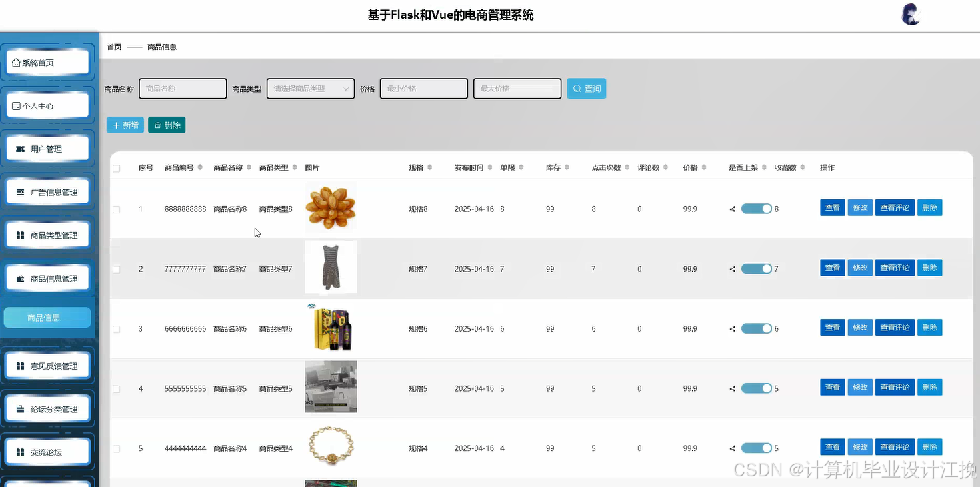Open the product image of 商品名称8
Viewport: 980px width, 487px height.
click(x=331, y=207)
